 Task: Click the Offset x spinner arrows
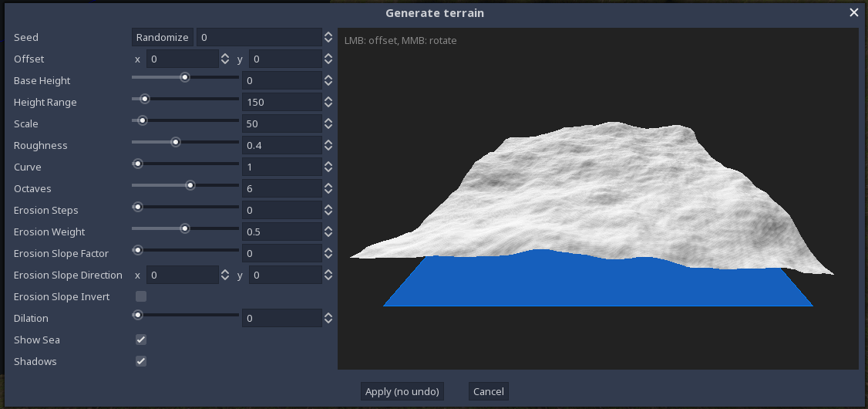[x=225, y=59]
